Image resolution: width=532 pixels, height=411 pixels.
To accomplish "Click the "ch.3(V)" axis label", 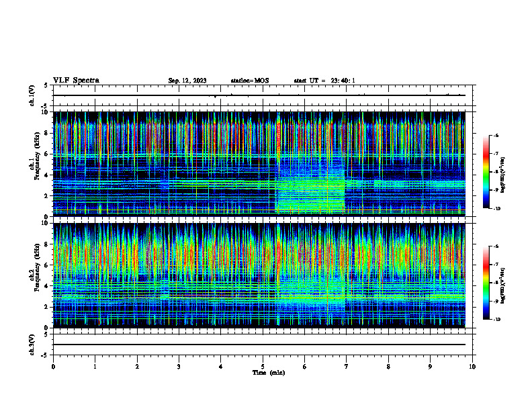I will click(32, 345).
